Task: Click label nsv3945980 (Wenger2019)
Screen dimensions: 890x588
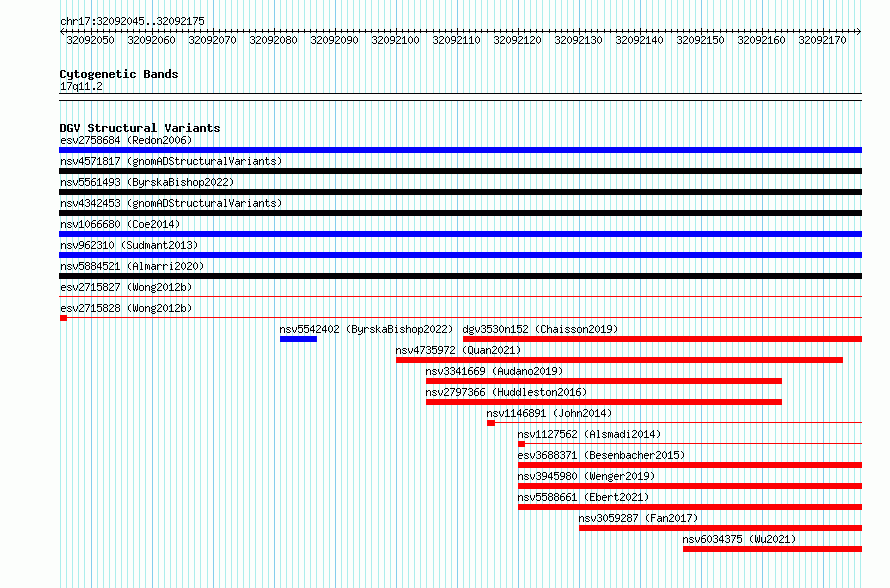Action: [586, 476]
